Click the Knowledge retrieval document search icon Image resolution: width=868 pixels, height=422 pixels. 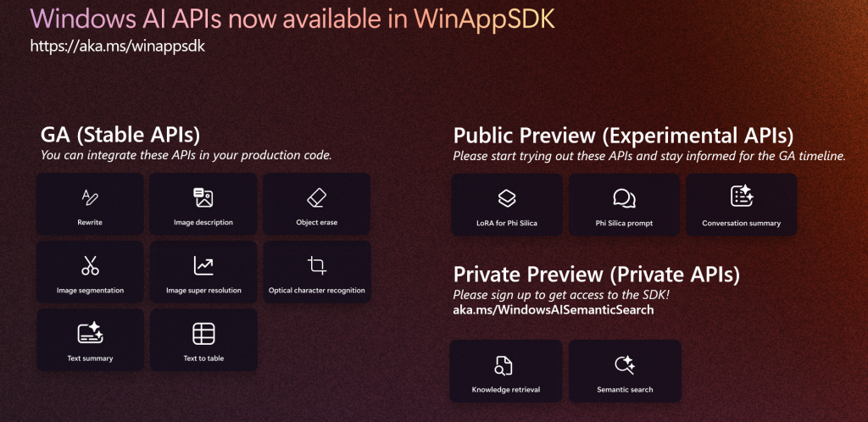point(504,365)
